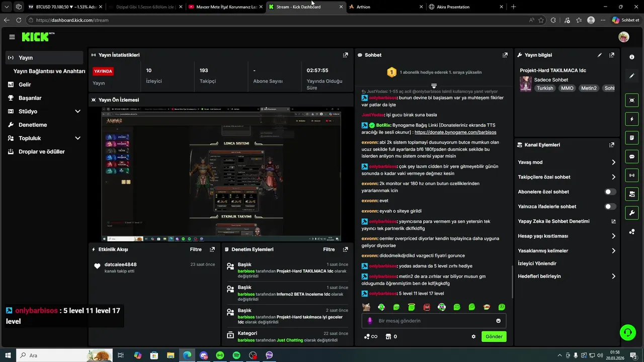
Task: Click the Windows Start button
Action: point(8,355)
